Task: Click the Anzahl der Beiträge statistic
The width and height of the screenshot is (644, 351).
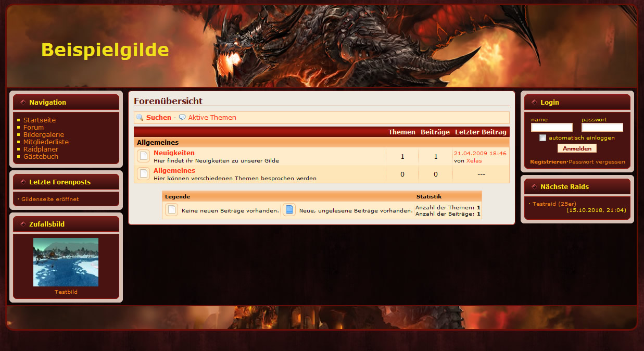Action: tap(448, 214)
